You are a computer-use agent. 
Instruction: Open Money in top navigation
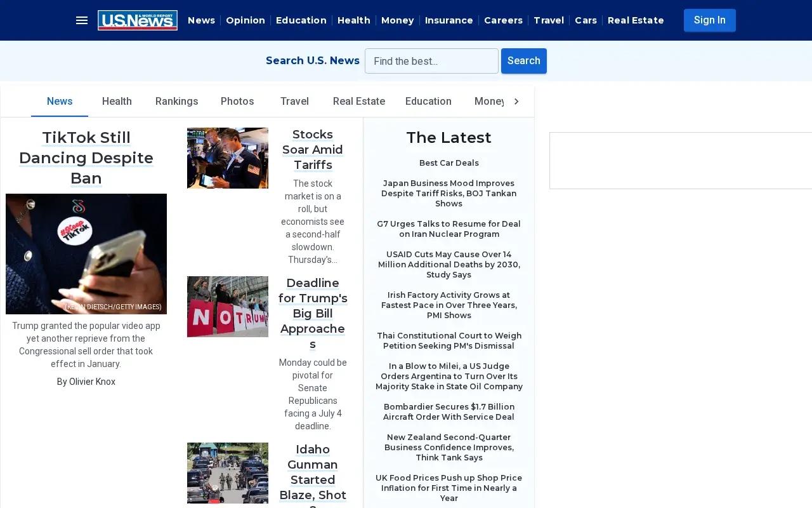tap(398, 20)
